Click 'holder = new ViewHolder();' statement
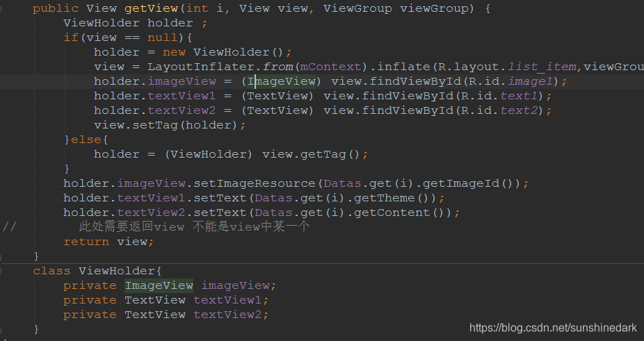The height and width of the screenshot is (341, 644). 193,52
